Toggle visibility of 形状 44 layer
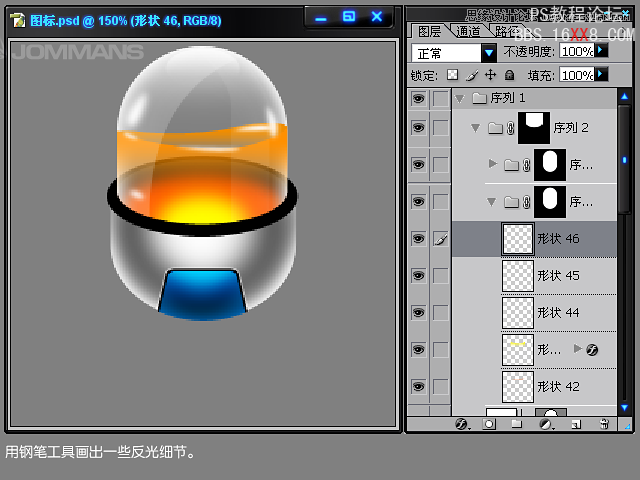 [x=418, y=313]
